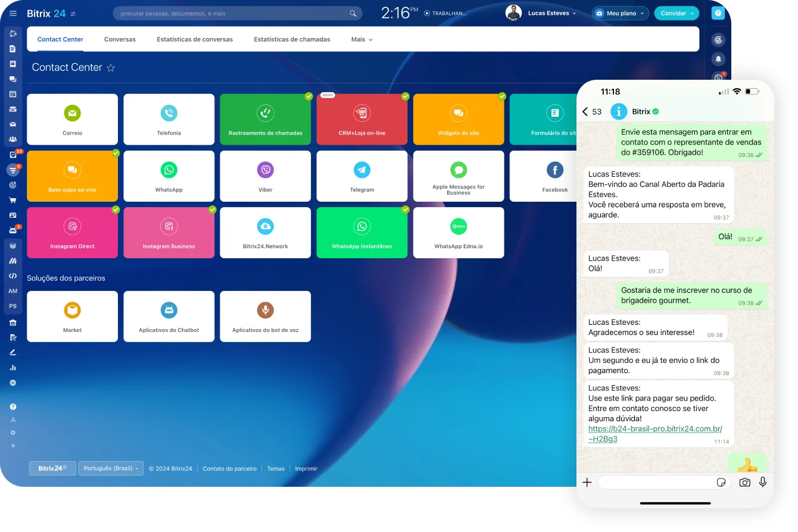Open the payment link in chat
The height and width of the screenshot is (532, 798).
tap(654, 433)
